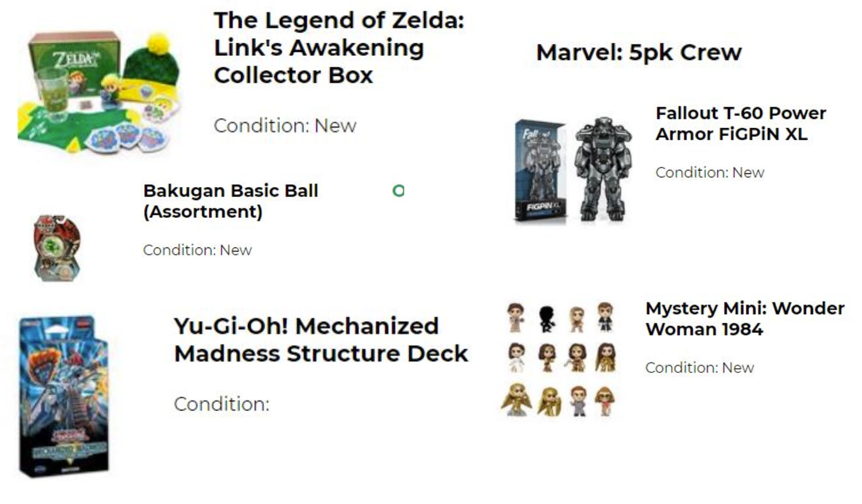
Task: Open Mystery Mini: Wonder Woman 1984 title
Action: 745,319
